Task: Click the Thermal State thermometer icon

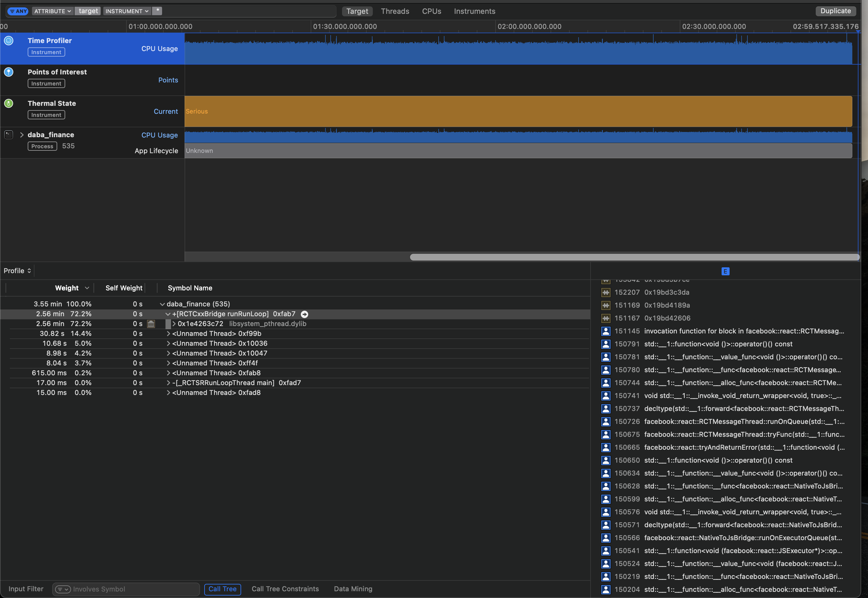Action: point(9,103)
